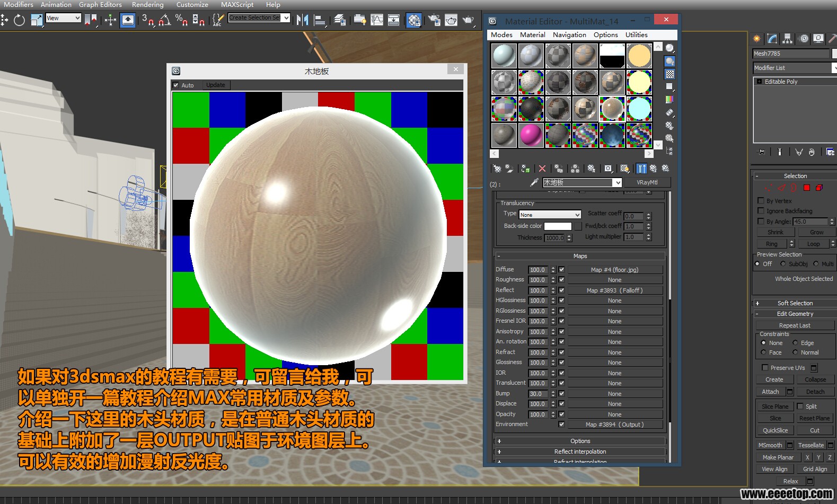
Task: Click the Remove Modifier trash icon
Action: click(812, 152)
